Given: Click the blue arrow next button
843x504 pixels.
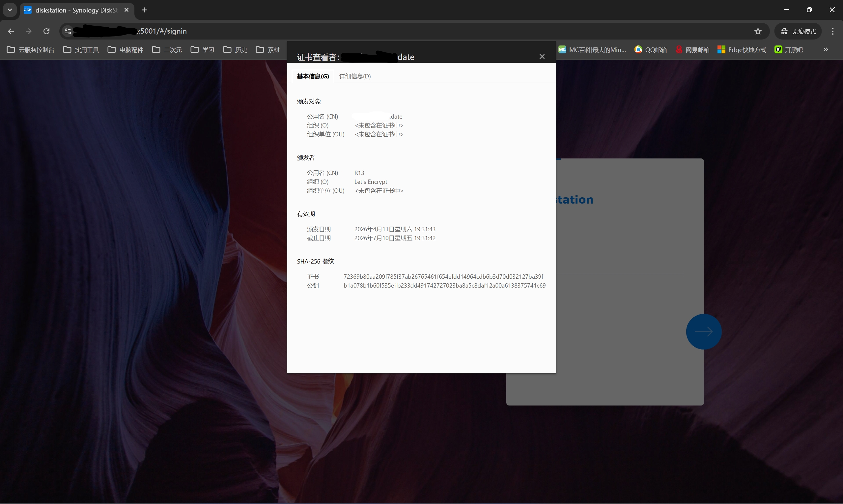Looking at the screenshot, I should [703, 331].
